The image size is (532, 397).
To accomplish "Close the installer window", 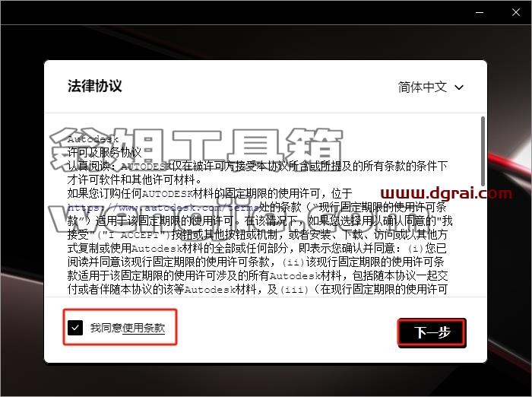I will [x=516, y=13].
